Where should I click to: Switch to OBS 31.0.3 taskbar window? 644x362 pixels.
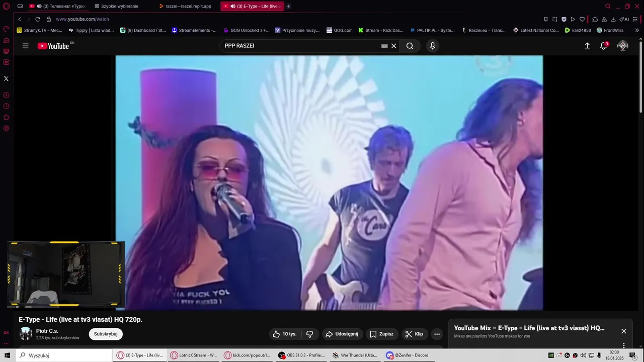pos(302,355)
